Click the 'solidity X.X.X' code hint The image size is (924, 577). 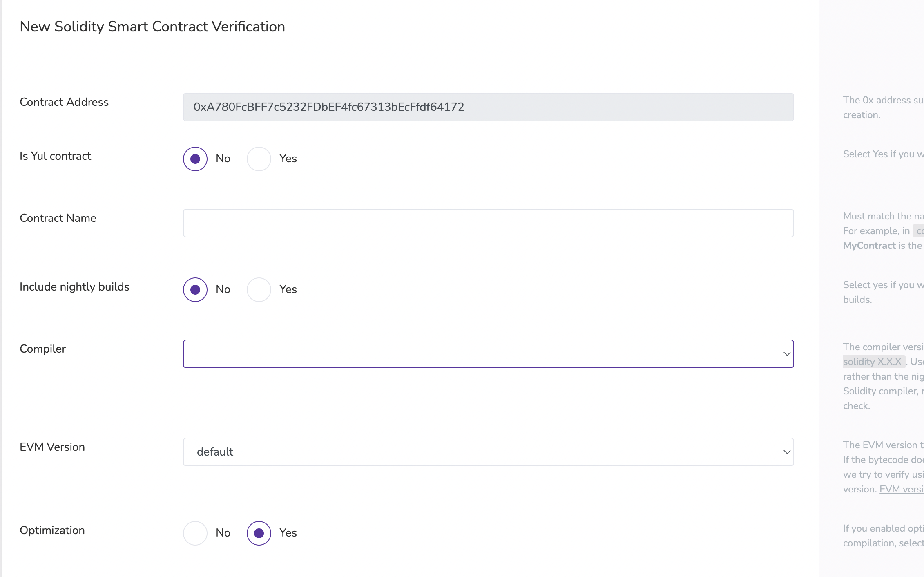pos(874,362)
